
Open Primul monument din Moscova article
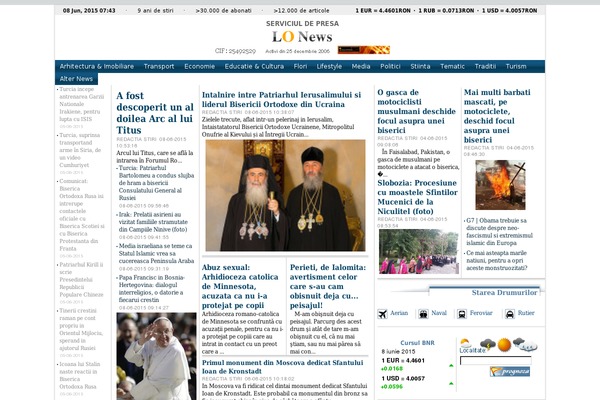(282, 367)
